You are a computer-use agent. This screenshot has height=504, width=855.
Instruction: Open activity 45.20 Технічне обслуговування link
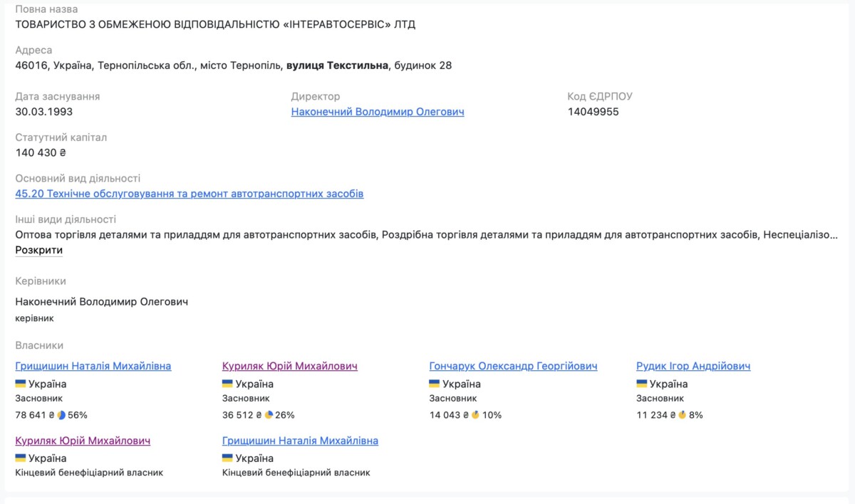pos(189,194)
